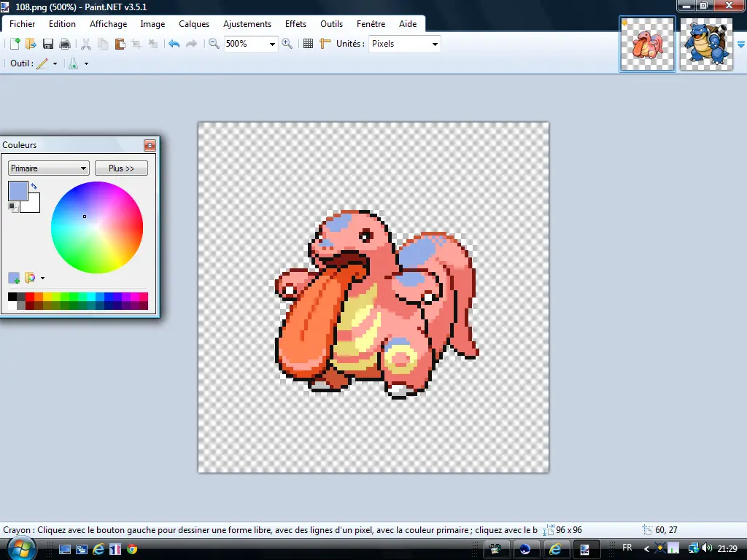This screenshot has height=560, width=747.
Task: Click the Chrome quick launch icon
Action: click(132, 549)
